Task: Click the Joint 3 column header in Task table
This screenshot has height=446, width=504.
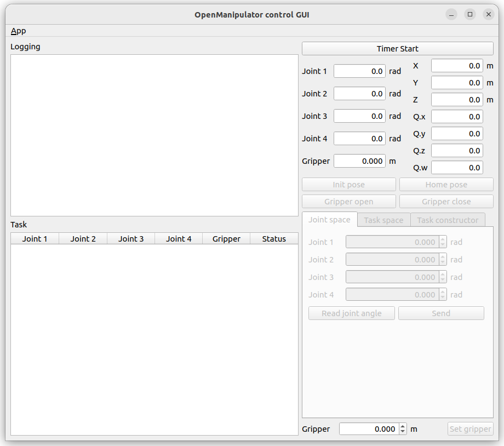Action: (131, 238)
